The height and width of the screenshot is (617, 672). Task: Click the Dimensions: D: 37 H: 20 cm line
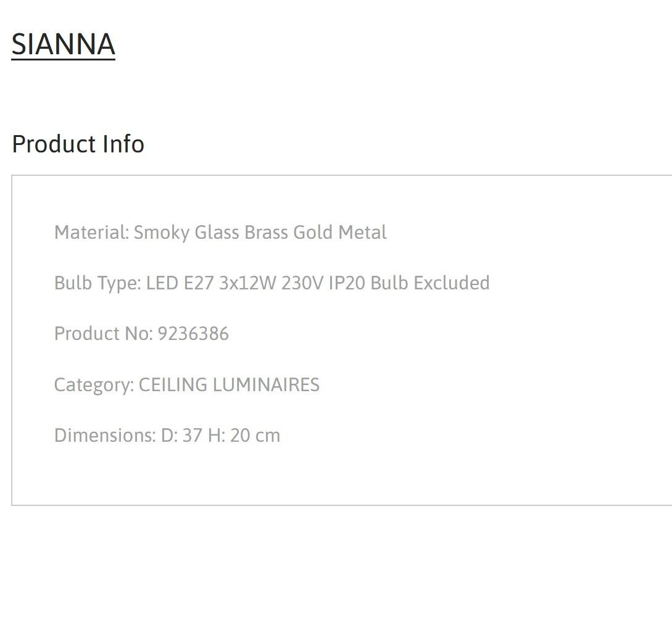coord(167,436)
